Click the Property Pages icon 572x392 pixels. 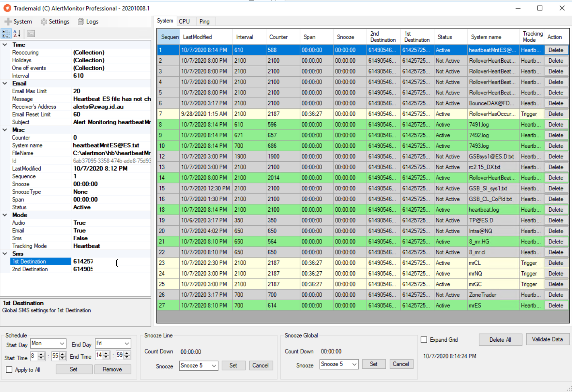pyautogui.click(x=31, y=34)
